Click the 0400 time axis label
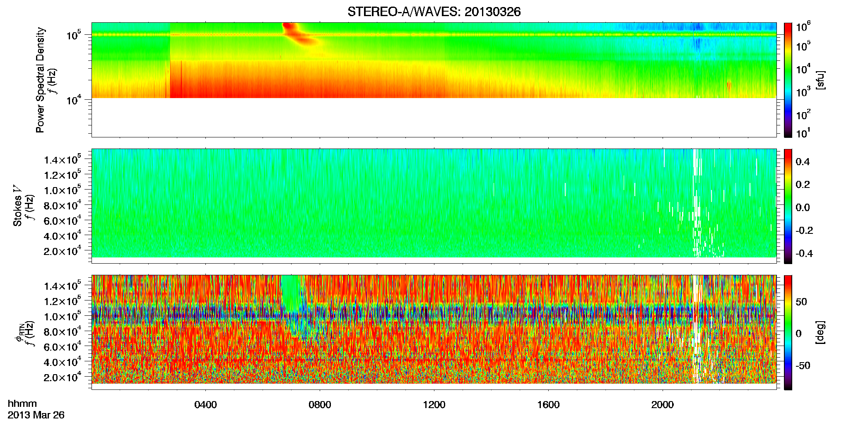868x447 pixels. [205, 404]
